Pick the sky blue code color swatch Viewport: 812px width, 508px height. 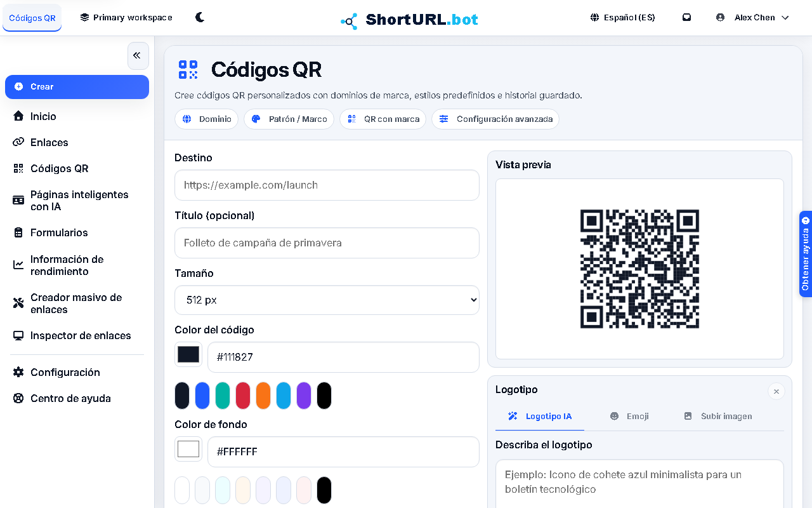284,396
